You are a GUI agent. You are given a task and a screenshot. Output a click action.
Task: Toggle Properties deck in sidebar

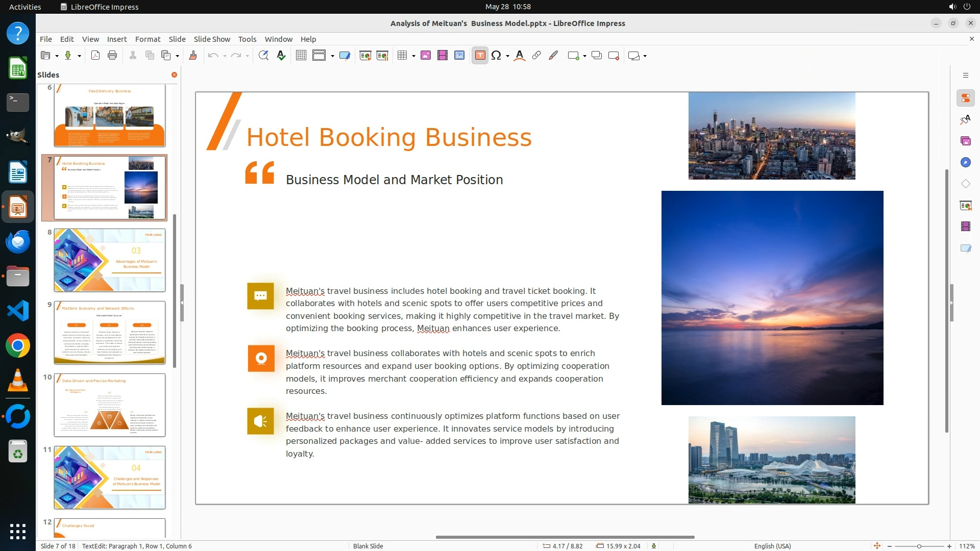(965, 98)
